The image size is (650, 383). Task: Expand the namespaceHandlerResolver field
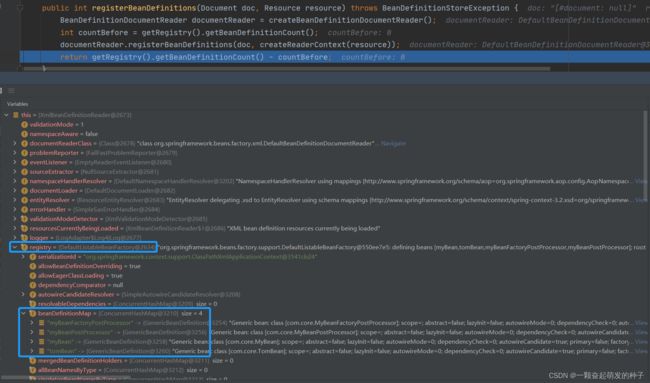pos(15,181)
